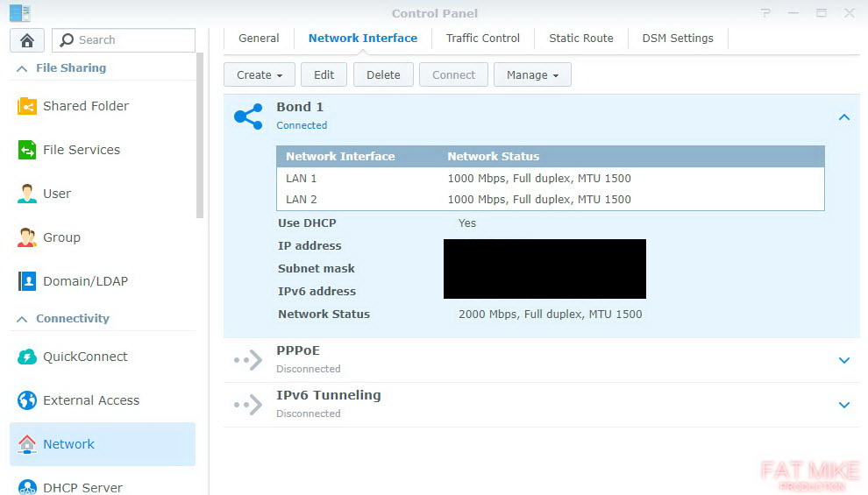
Task: Click the DHCP Server icon
Action: [27, 487]
